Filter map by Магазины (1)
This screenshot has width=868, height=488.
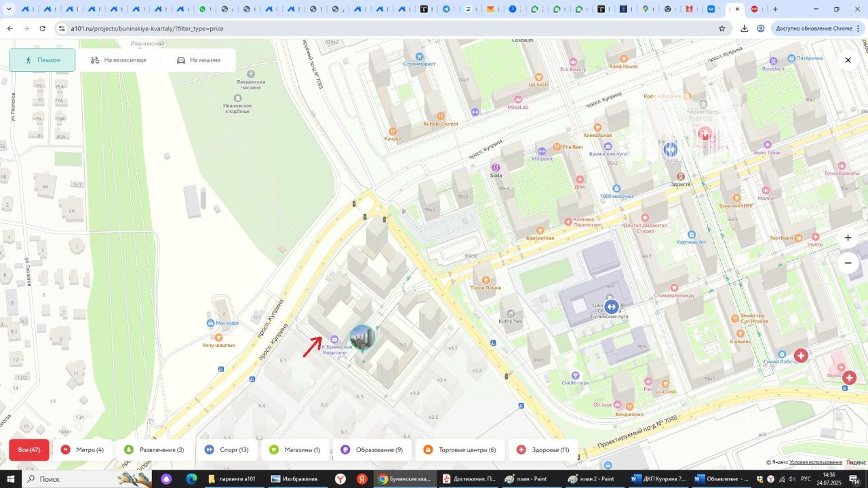(x=294, y=450)
